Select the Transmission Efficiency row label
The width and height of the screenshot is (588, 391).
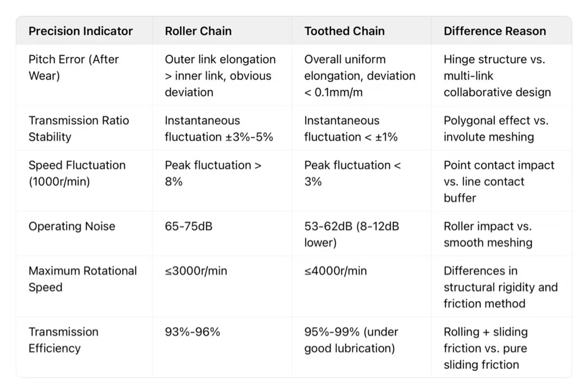(63, 340)
